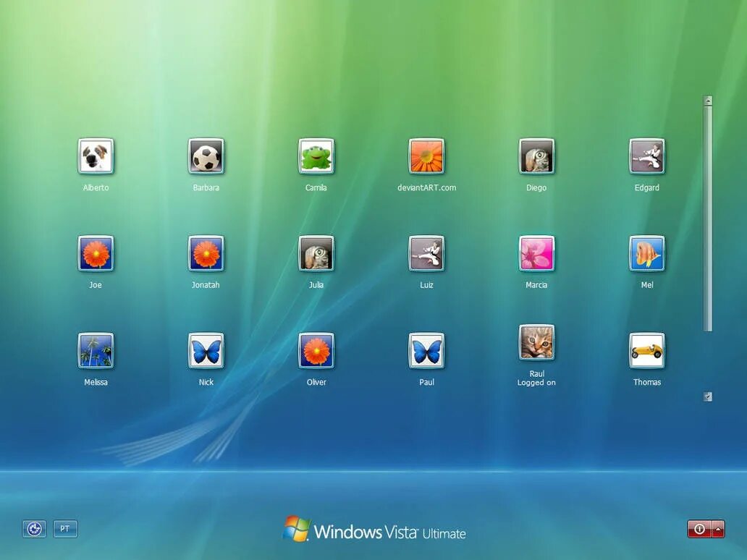Screen dimensions: 747x560
Task: Click the Oliver user name label
Action: coord(316,382)
